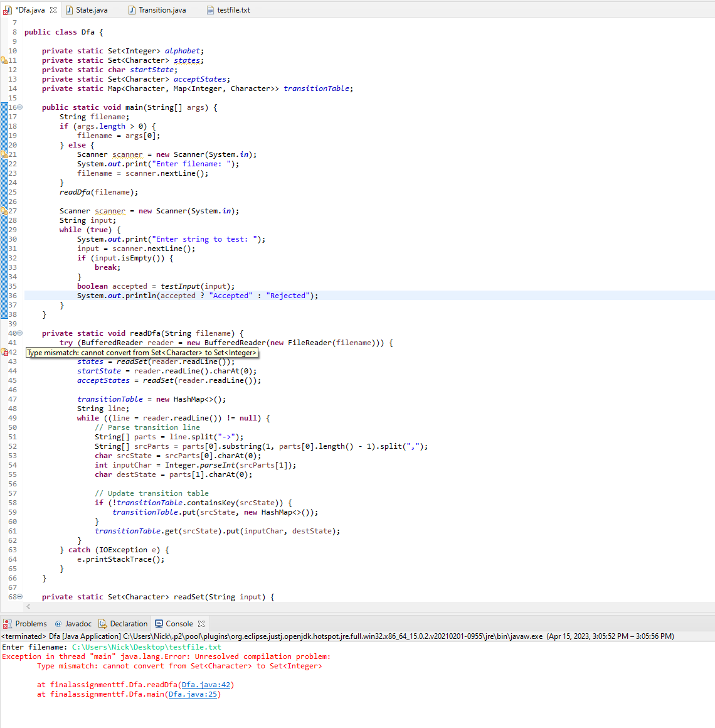Click 'e.printStackTrace();' on line 64
715x728 pixels.
tap(120, 559)
